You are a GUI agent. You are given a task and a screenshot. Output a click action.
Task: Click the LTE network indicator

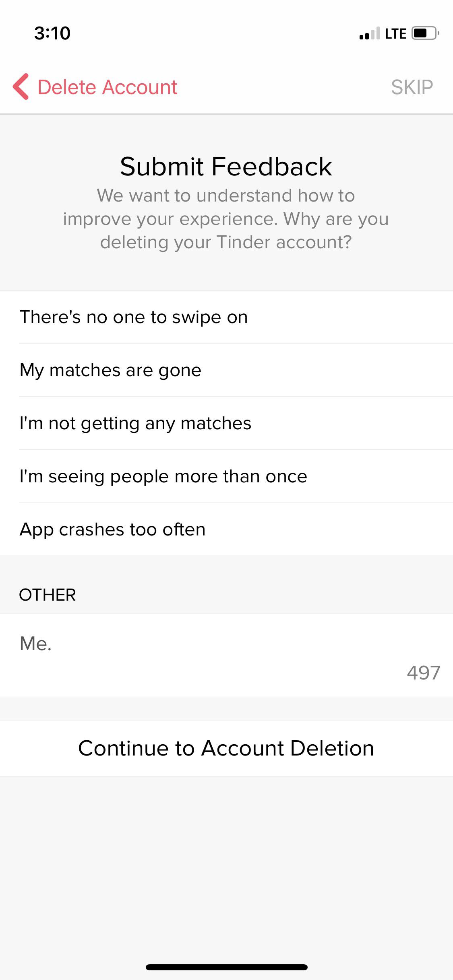395,33
